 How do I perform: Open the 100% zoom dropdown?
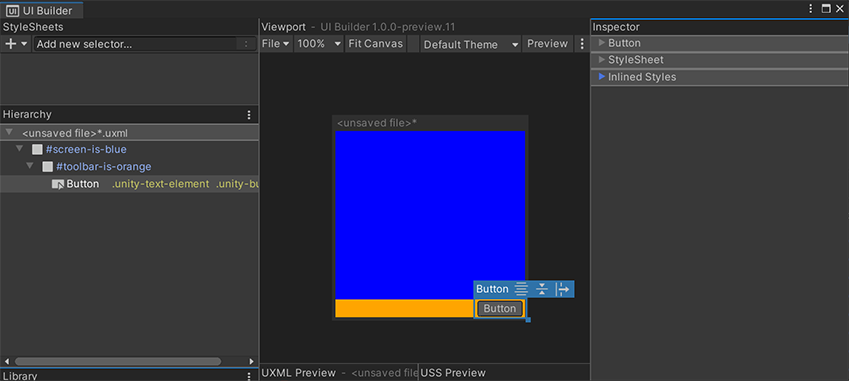(x=319, y=44)
